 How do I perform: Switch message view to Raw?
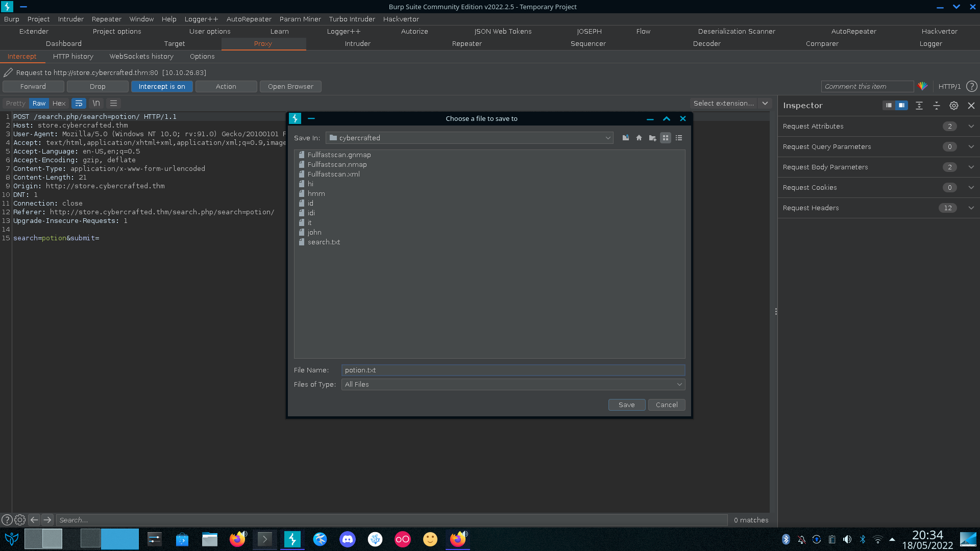pyautogui.click(x=39, y=103)
